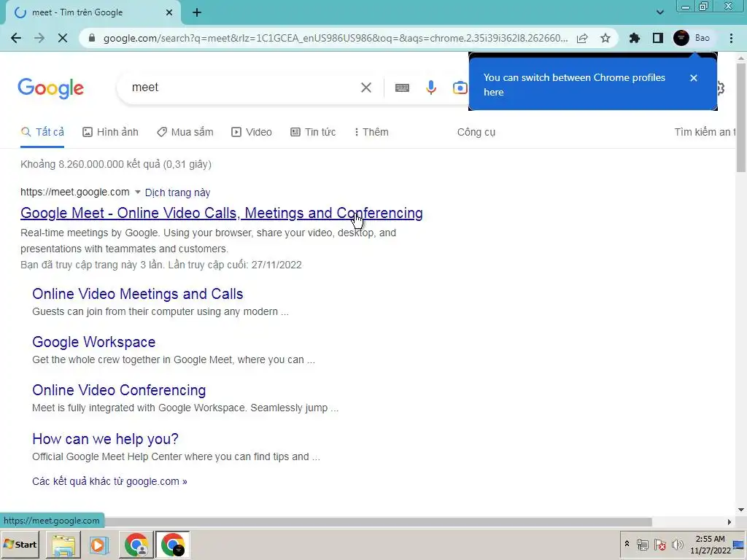Click the 'Khoảng 8.260.000.000 kết quả' text
This screenshot has height=560, width=747.
point(116,164)
